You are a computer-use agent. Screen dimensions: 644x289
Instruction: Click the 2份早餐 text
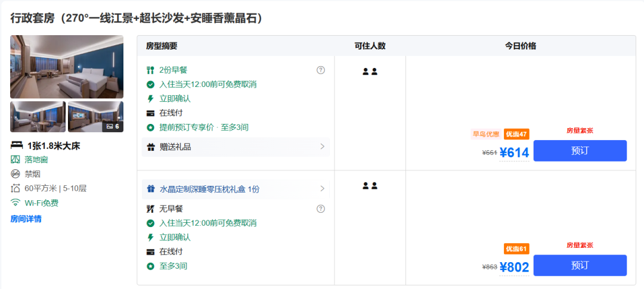pos(174,70)
